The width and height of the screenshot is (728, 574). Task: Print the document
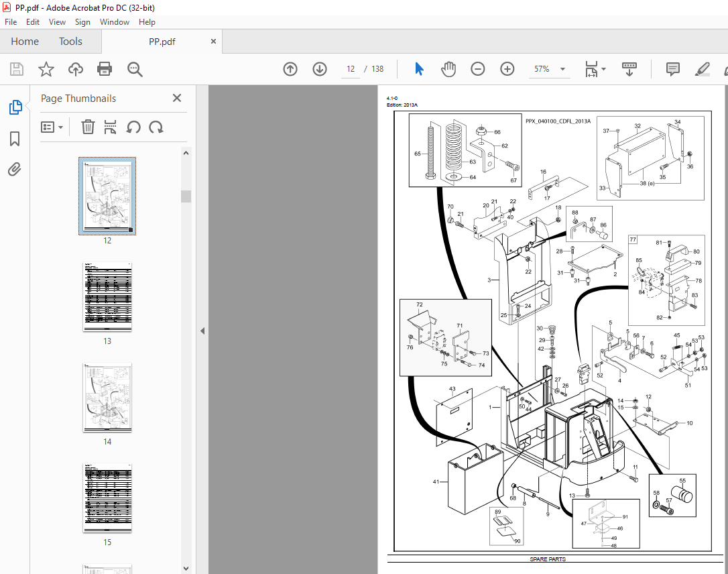point(105,69)
